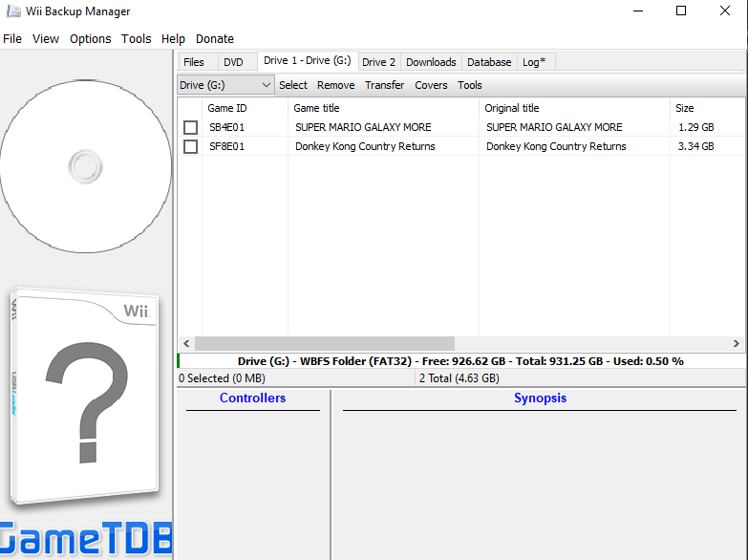Screen dimensions: 748x560
Task: Maximize the Wii Backup Manager window
Action: [681, 11]
